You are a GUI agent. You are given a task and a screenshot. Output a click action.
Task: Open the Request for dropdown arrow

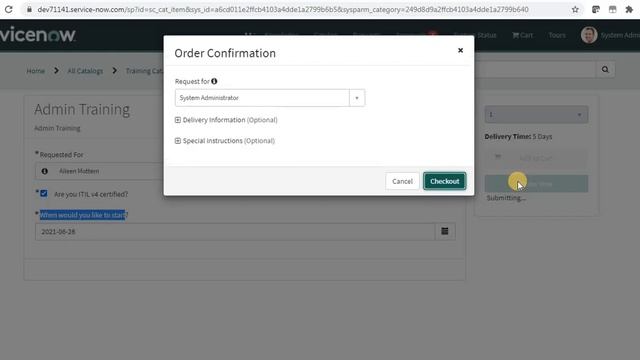pos(357,98)
